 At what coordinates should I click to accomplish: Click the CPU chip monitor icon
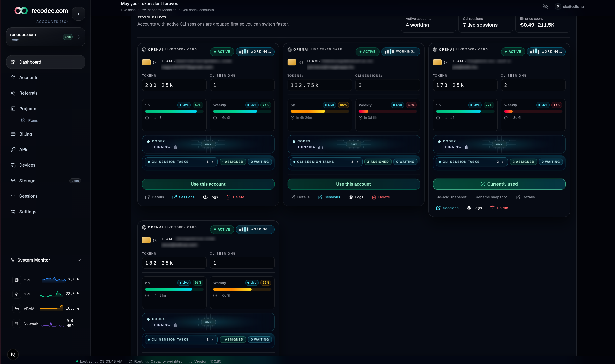(x=17, y=280)
